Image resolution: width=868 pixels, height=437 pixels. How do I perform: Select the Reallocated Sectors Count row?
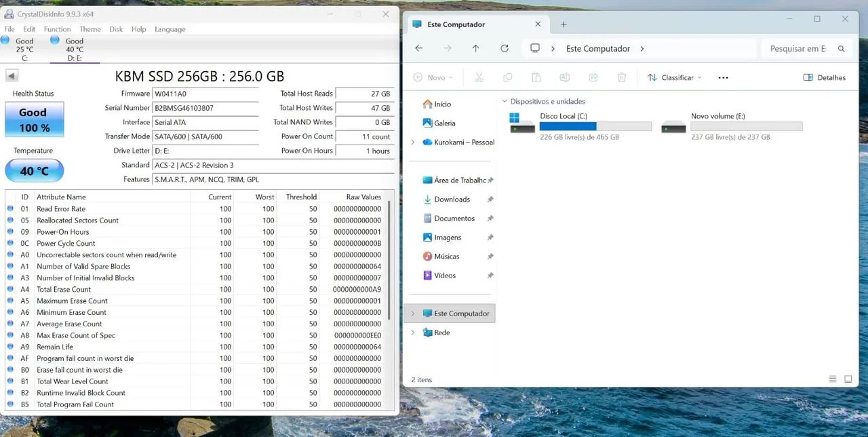tap(195, 221)
